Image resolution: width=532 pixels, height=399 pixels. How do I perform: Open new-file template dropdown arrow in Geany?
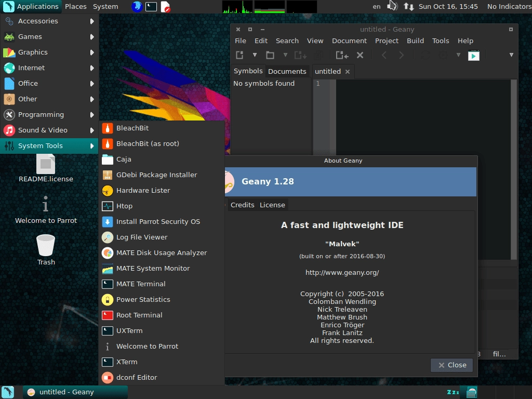click(255, 55)
